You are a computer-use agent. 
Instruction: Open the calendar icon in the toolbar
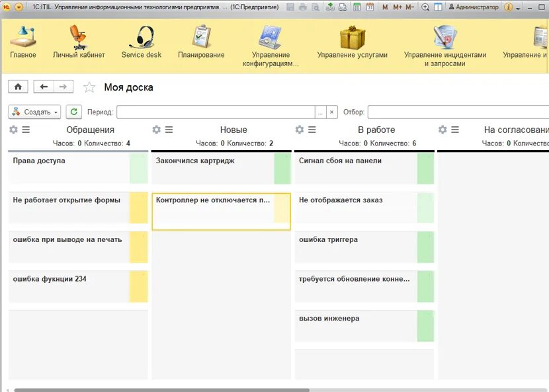click(370, 6)
